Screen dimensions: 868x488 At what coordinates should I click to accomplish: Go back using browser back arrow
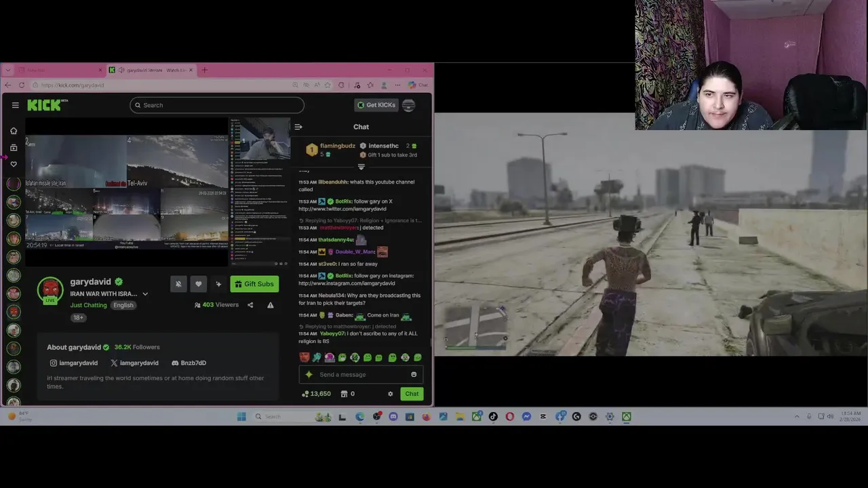point(7,85)
